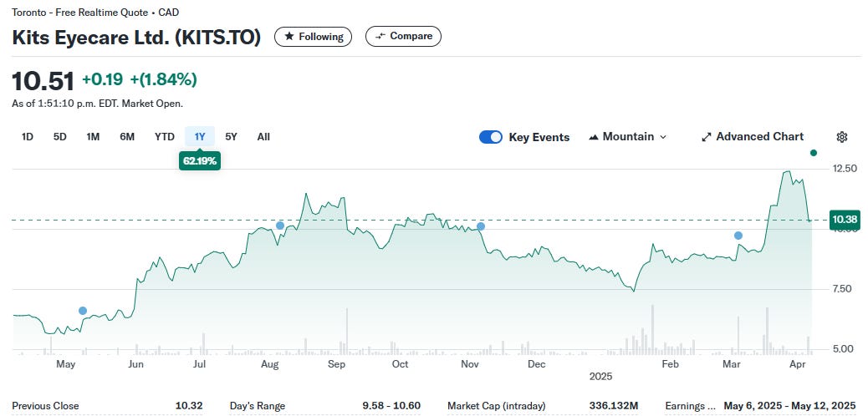Click the Earnings date May 6, 2025 - May 12, 2025
The width and height of the screenshot is (868, 416).
[789, 406]
